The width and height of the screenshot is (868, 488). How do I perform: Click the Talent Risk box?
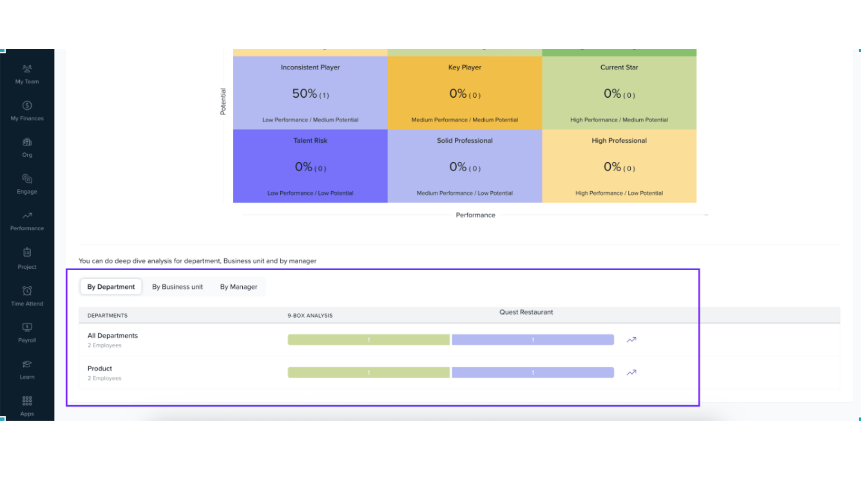tap(310, 166)
